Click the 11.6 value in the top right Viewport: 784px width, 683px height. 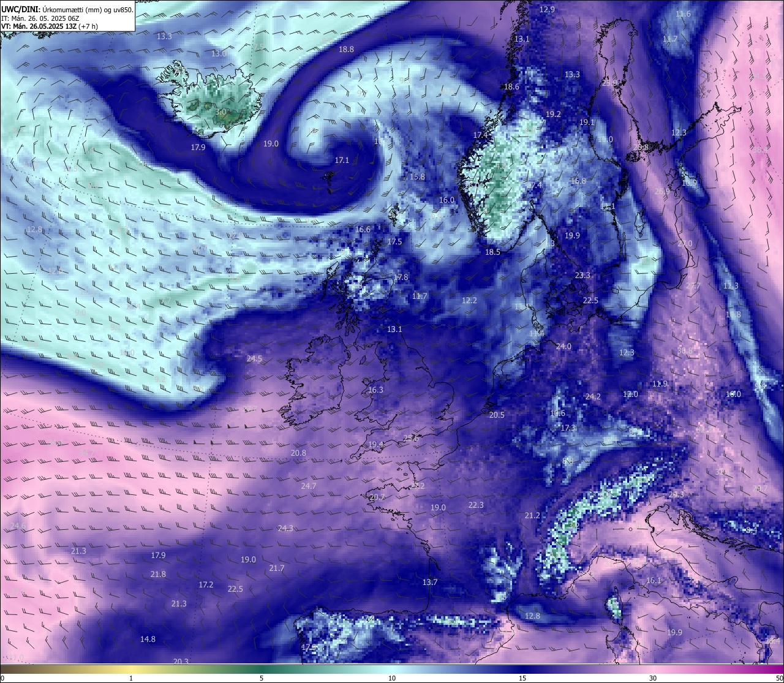click(683, 14)
